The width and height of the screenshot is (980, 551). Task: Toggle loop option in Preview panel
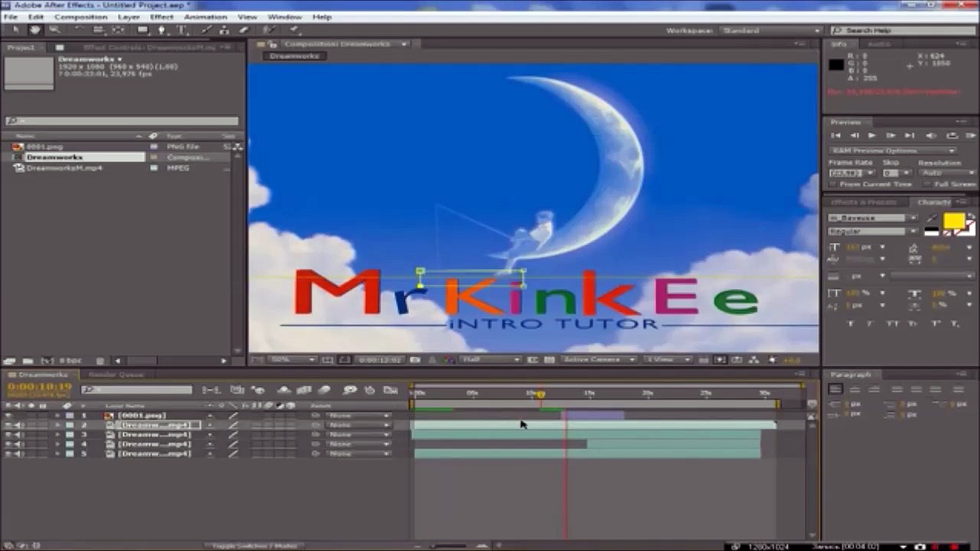click(952, 135)
